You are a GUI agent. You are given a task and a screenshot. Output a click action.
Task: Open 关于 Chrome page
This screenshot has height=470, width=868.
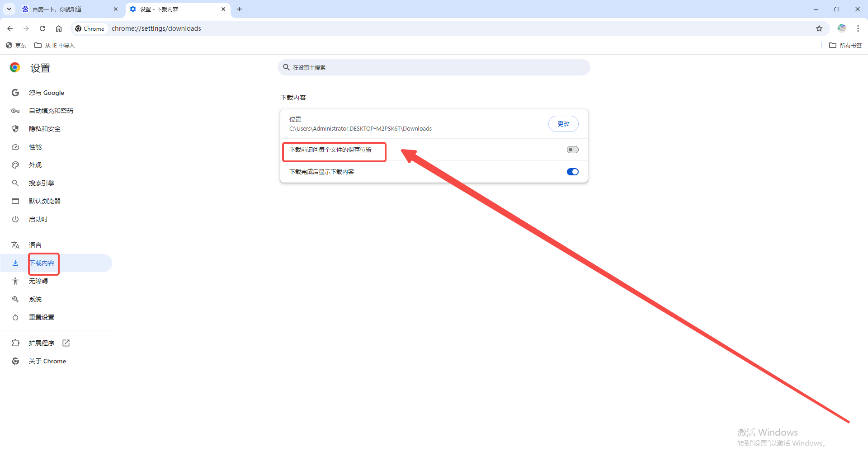pyautogui.click(x=47, y=361)
